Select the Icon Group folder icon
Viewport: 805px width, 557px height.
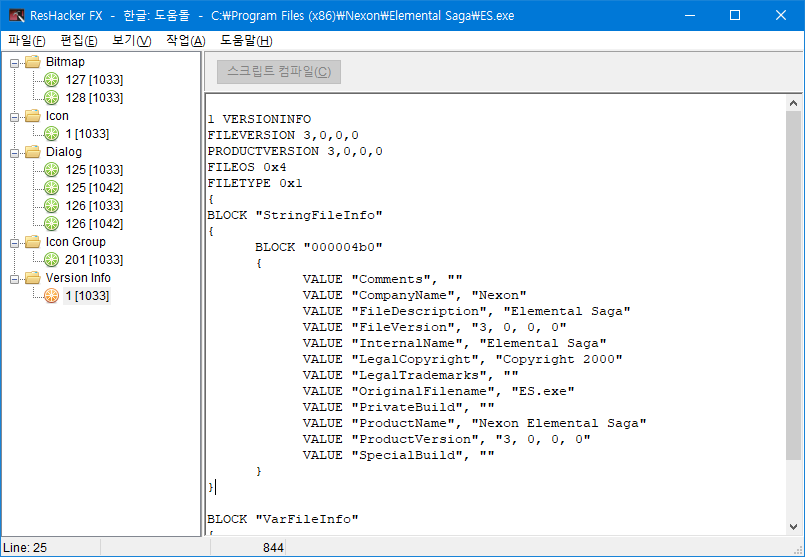coord(33,242)
